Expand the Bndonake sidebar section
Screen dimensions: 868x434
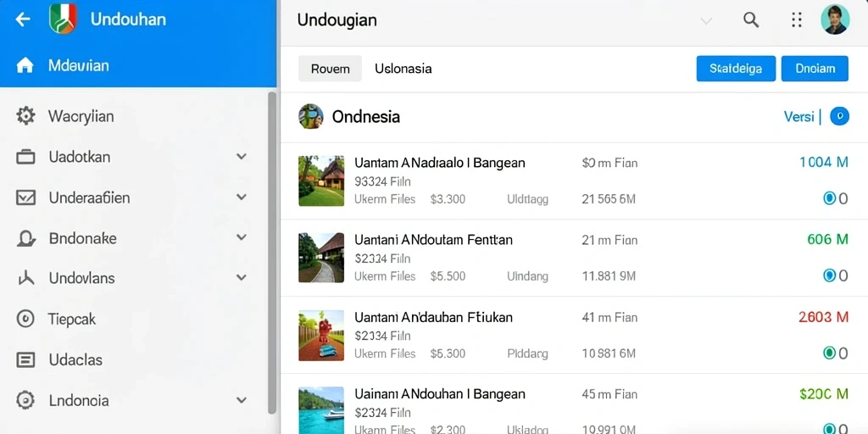click(242, 237)
